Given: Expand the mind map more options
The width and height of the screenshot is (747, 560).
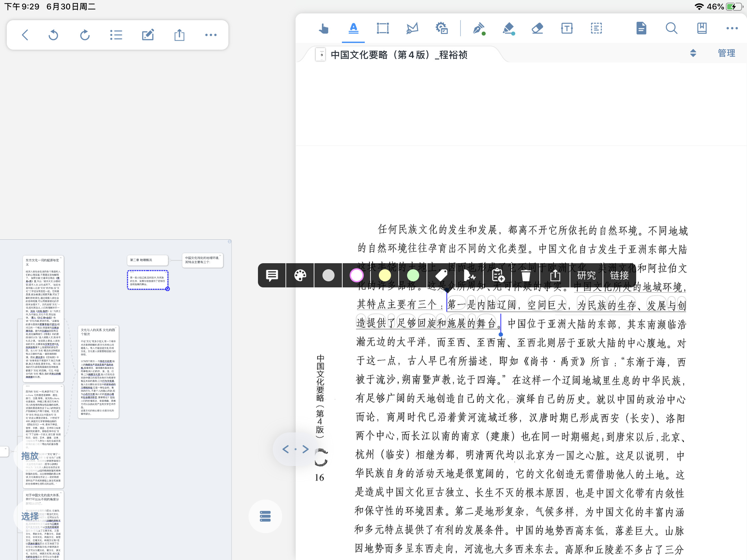Looking at the screenshot, I should 211,35.
